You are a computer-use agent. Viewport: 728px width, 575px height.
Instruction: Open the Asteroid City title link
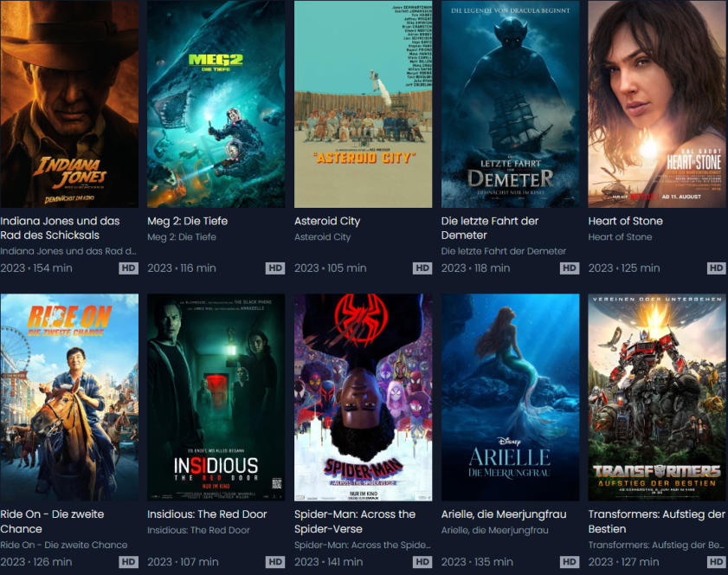[x=327, y=221]
